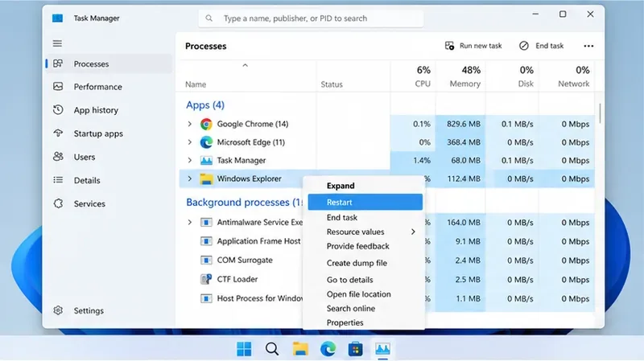Expand the Microsoft Edge process group
Screen dimensions: 644x361
point(190,142)
